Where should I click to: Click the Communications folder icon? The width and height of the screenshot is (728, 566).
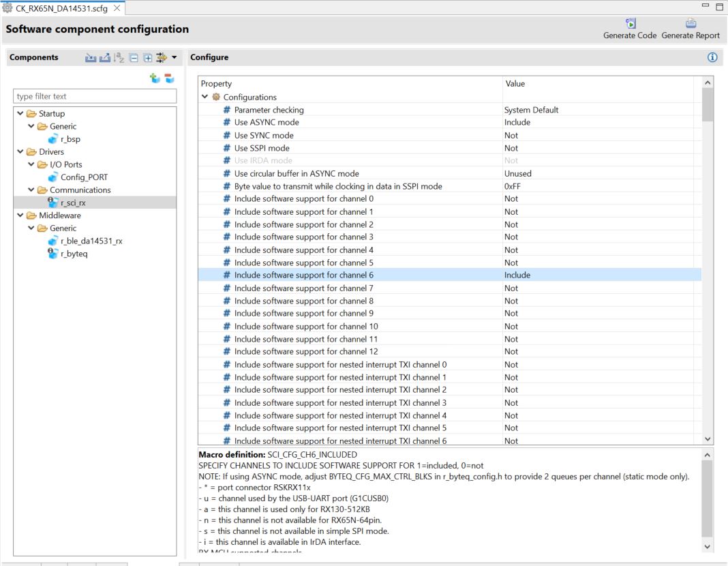pyautogui.click(x=42, y=190)
